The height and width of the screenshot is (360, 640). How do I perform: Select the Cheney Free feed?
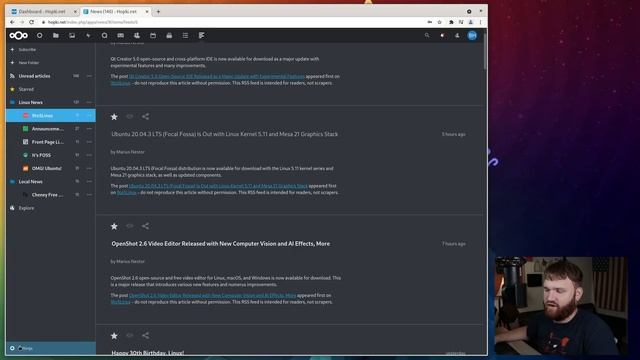tap(47, 195)
